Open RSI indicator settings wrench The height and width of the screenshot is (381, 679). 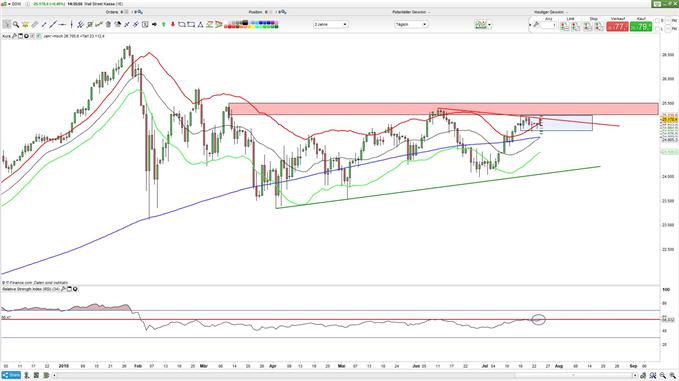point(63,289)
